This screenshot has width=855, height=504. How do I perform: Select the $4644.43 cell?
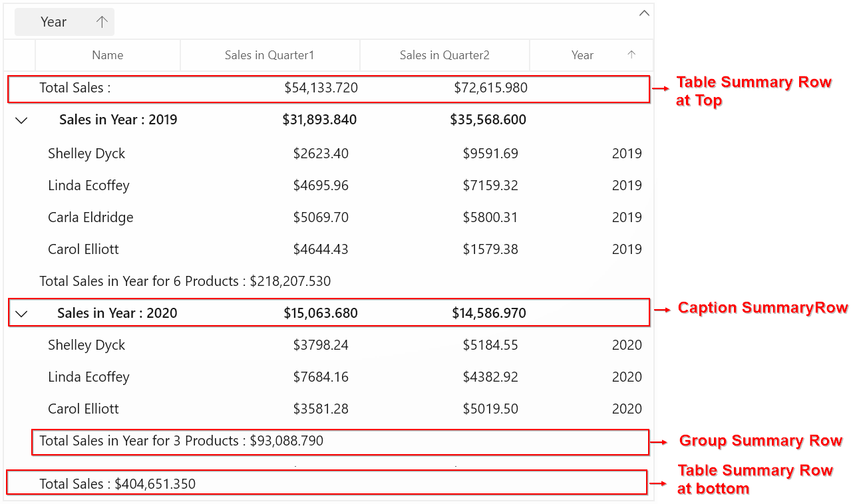click(321, 249)
